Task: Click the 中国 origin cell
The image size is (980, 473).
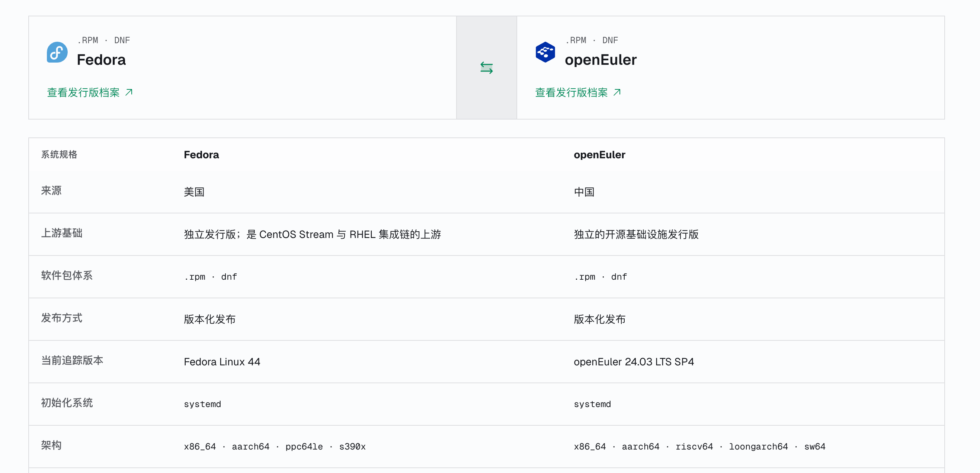Action: 584,192
